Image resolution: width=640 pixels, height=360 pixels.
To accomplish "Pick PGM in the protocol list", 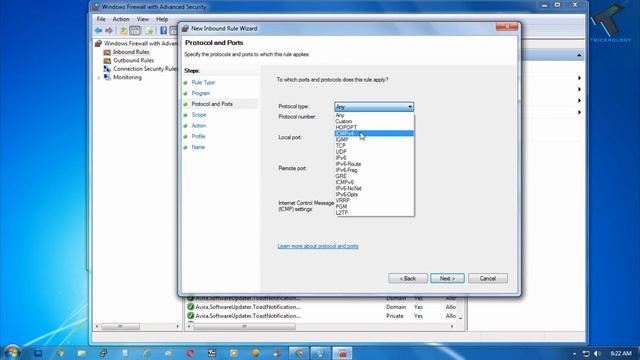I will pos(374,207).
